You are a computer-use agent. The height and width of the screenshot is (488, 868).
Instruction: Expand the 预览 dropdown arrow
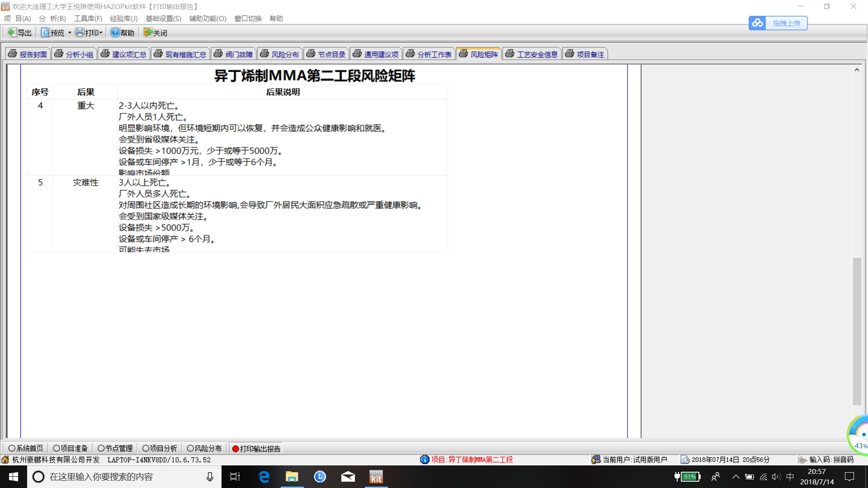(70, 33)
